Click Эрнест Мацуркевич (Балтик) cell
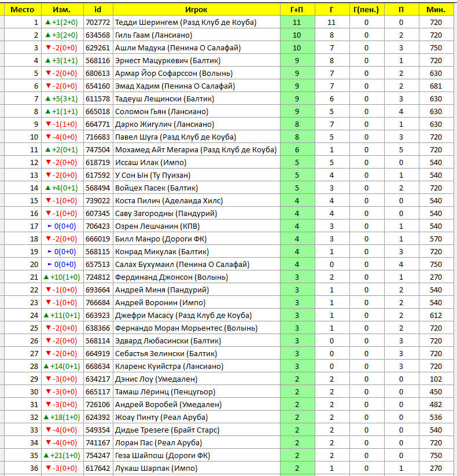Viewport: 457px width, 476px height. point(197,60)
